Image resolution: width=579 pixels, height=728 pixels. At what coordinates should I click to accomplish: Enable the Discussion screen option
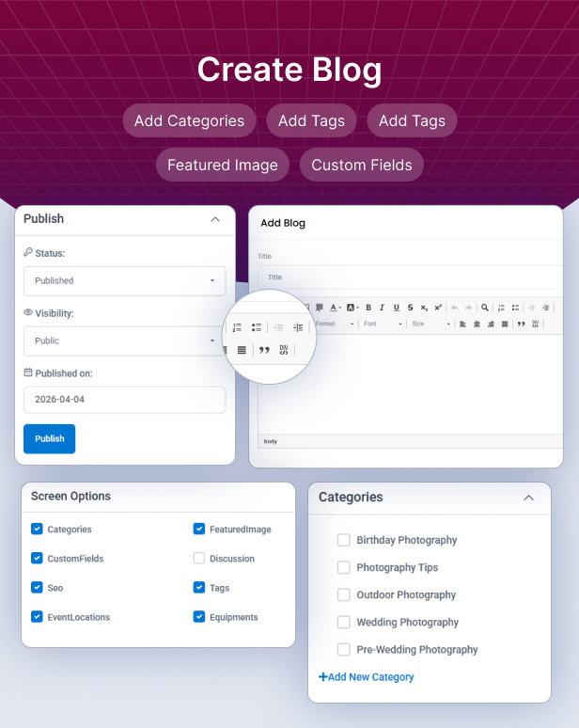(x=199, y=559)
